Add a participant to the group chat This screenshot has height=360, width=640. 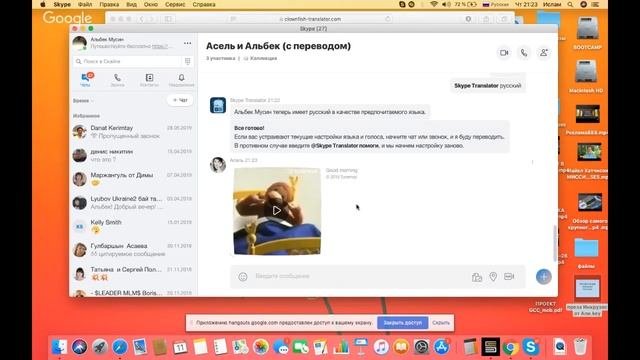coord(544,53)
